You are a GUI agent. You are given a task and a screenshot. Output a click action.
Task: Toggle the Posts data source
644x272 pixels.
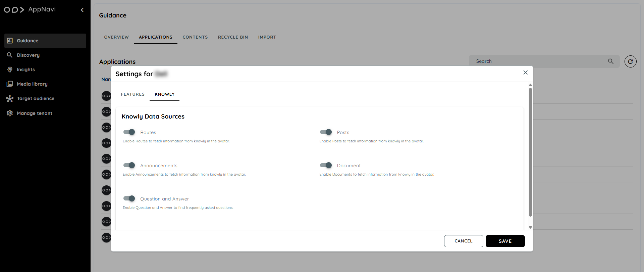point(326,132)
